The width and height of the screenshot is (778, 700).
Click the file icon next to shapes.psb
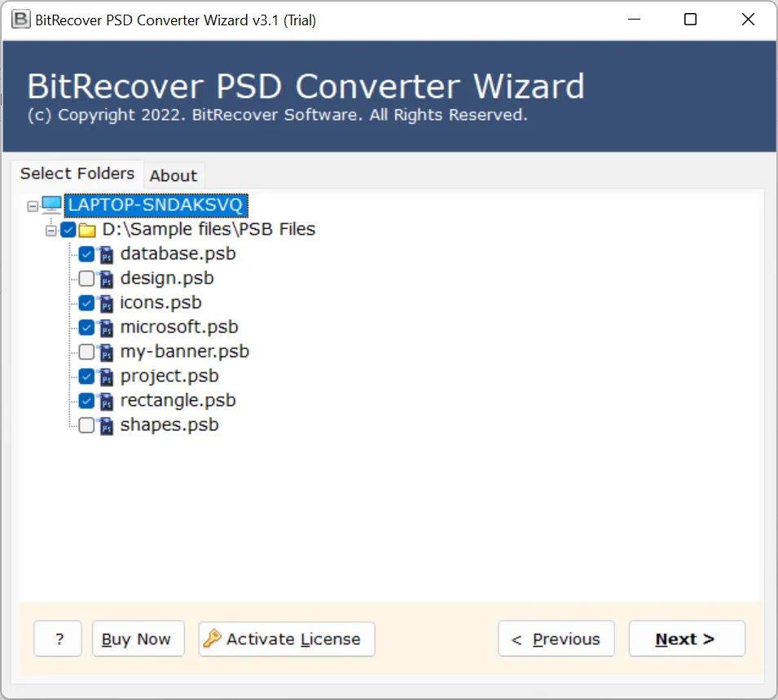[106, 425]
